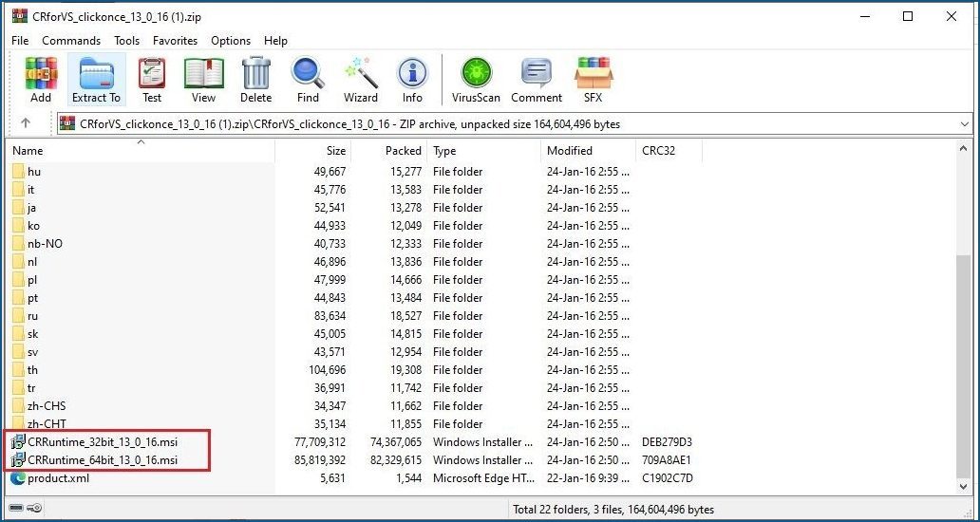Show archive Info icon
The height and width of the screenshot is (522, 980).
pyautogui.click(x=412, y=73)
